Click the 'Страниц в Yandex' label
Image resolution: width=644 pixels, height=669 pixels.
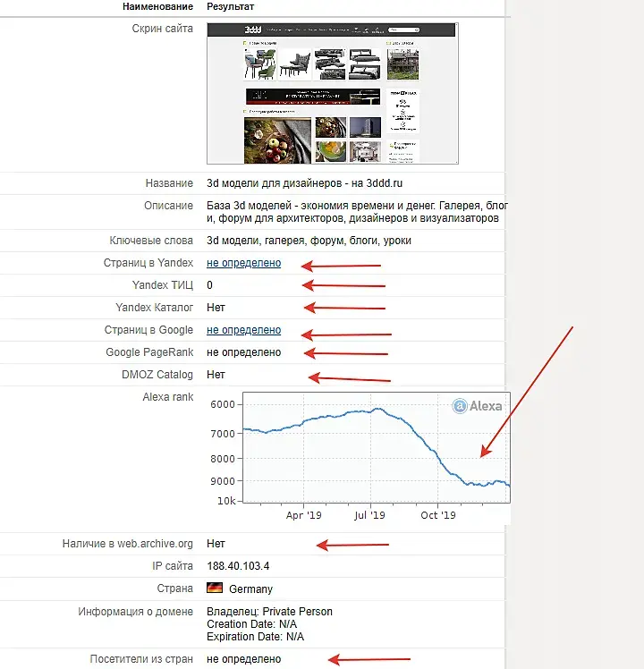point(148,263)
